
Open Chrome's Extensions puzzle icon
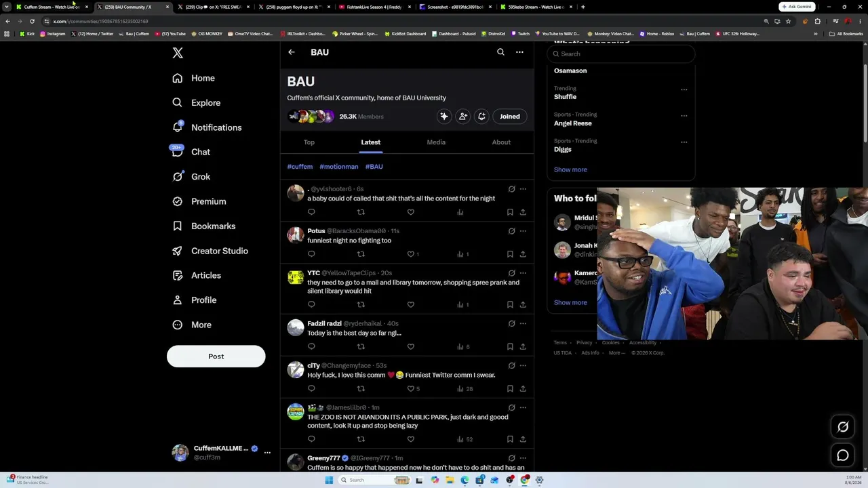pyautogui.click(x=817, y=21)
